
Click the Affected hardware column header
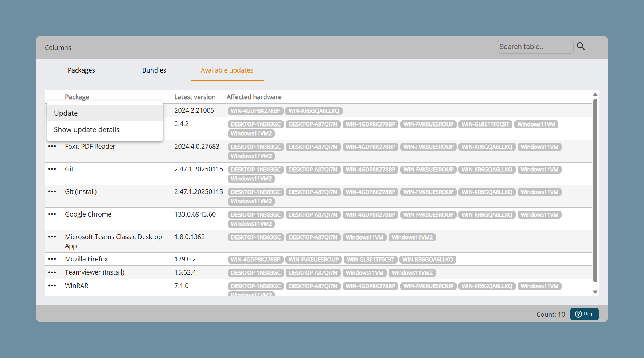(254, 97)
